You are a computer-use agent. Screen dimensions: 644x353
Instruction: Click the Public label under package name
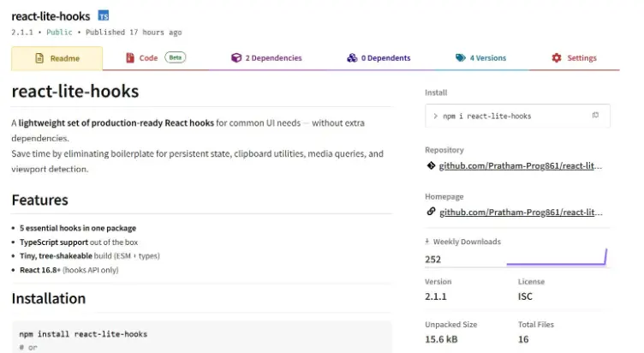59,32
